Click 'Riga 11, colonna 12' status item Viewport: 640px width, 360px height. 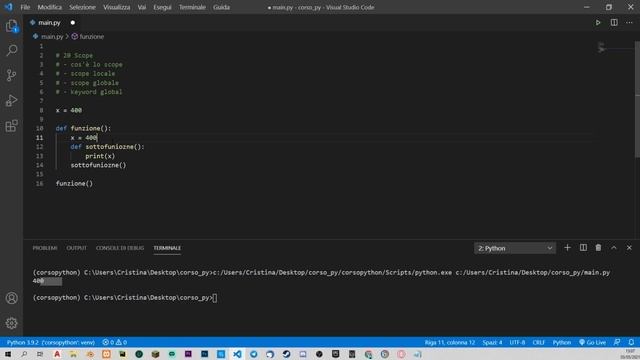tap(450, 342)
